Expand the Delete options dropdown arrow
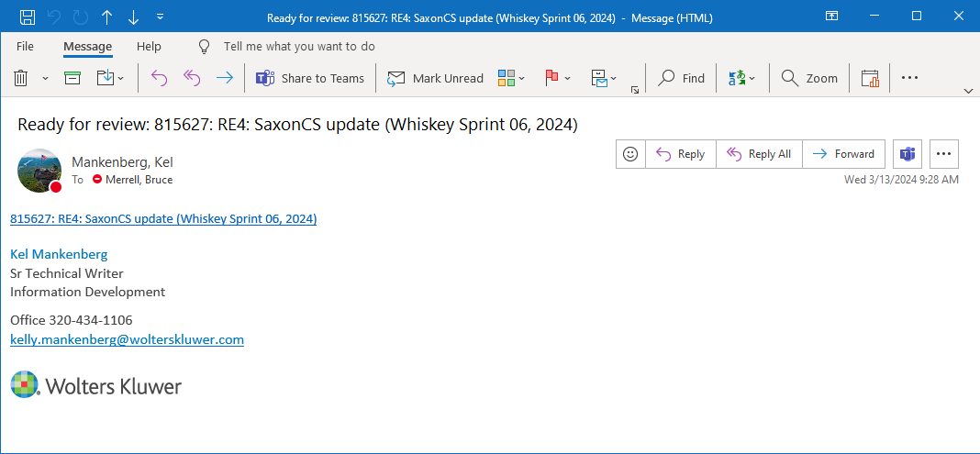The width and height of the screenshot is (980, 454). coord(45,78)
